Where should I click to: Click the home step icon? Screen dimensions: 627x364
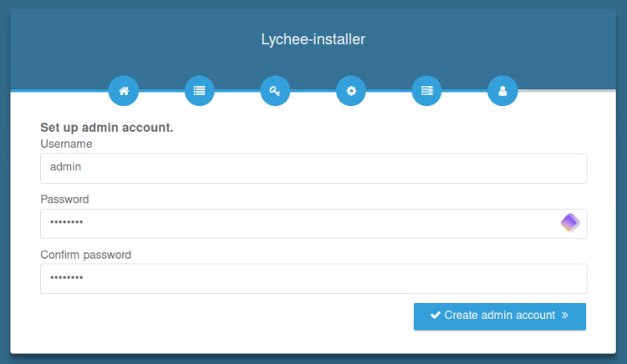[124, 91]
